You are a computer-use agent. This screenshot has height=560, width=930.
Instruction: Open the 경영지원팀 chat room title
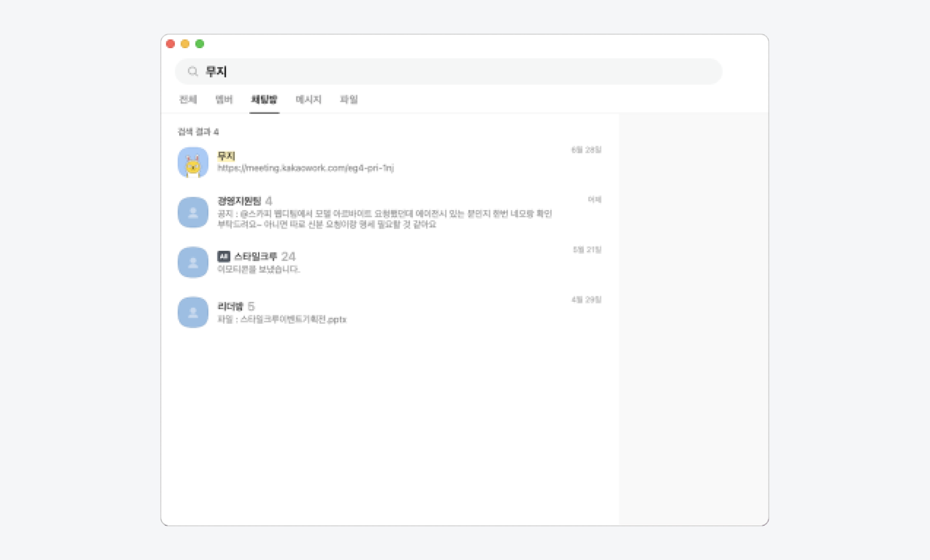pyautogui.click(x=239, y=200)
